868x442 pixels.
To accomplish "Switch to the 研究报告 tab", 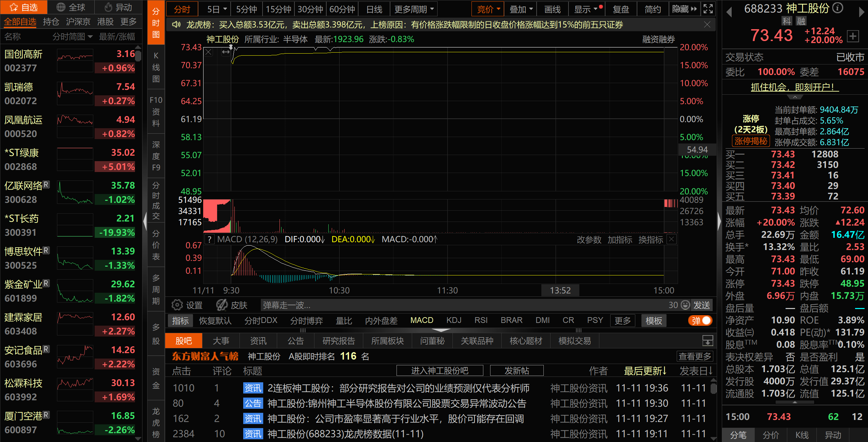I will 339,341.
